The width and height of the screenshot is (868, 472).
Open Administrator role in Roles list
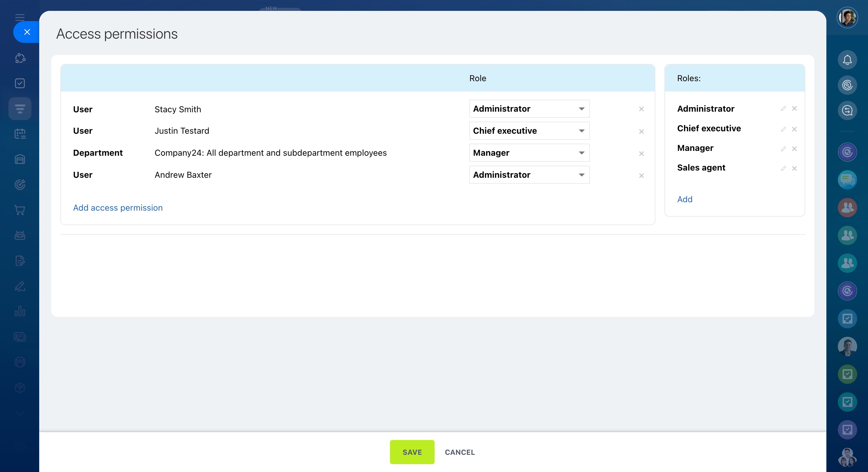(x=705, y=109)
